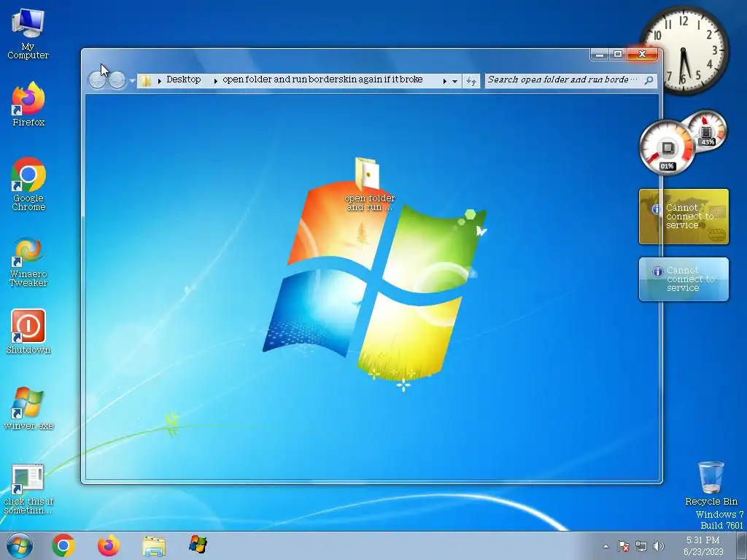Click the Shutdown desktop shortcut
747x560 pixels.
(x=28, y=332)
